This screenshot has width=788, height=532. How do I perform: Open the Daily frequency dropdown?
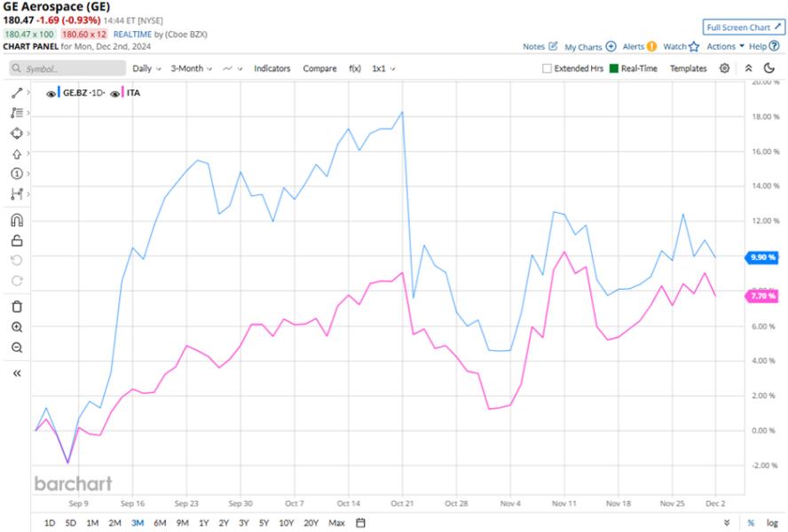coord(146,68)
